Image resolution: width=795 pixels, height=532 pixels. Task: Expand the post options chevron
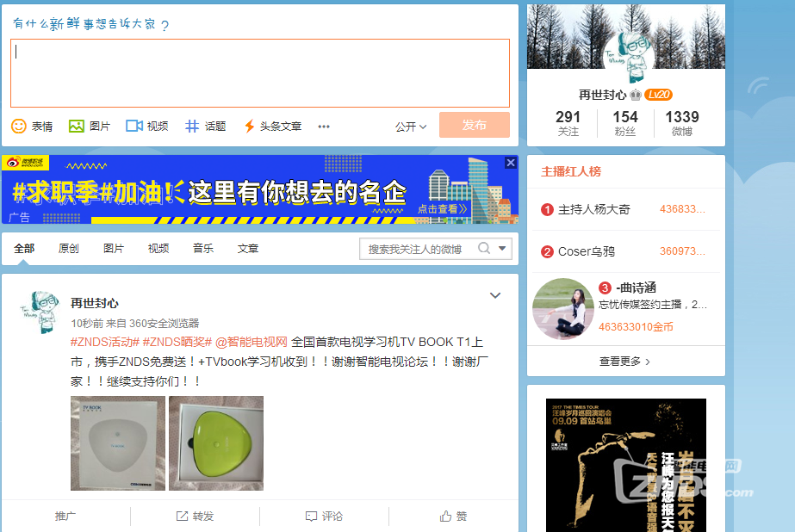click(495, 296)
